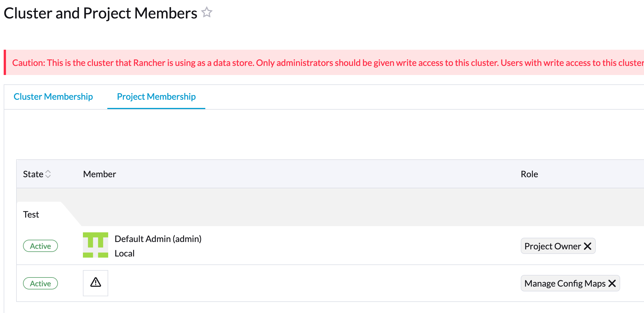
Task: Switch to the Cluster Membership tab
Action: pos(53,97)
